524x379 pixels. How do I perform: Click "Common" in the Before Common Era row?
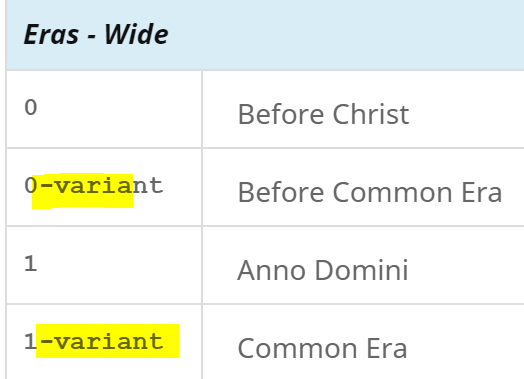(393, 193)
